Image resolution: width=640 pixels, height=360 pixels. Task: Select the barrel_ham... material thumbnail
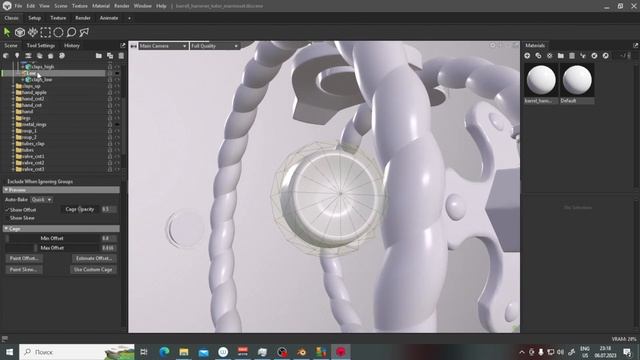[x=541, y=80]
